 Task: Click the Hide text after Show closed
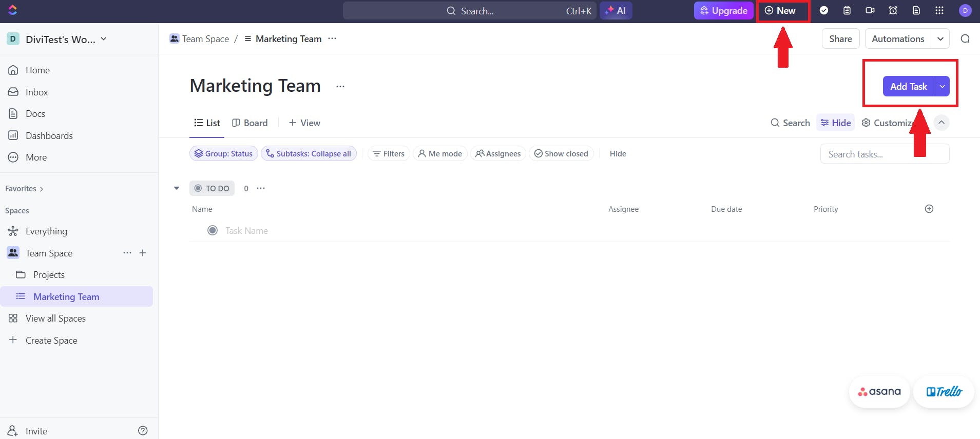click(618, 154)
